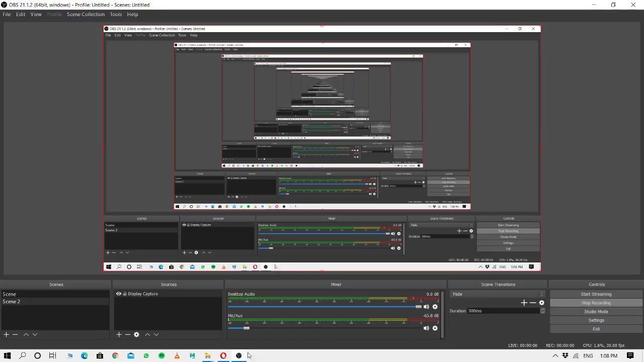Open Desktop Audio settings gear in the Mixer
This screenshot has width=644, height=362.
435,307
